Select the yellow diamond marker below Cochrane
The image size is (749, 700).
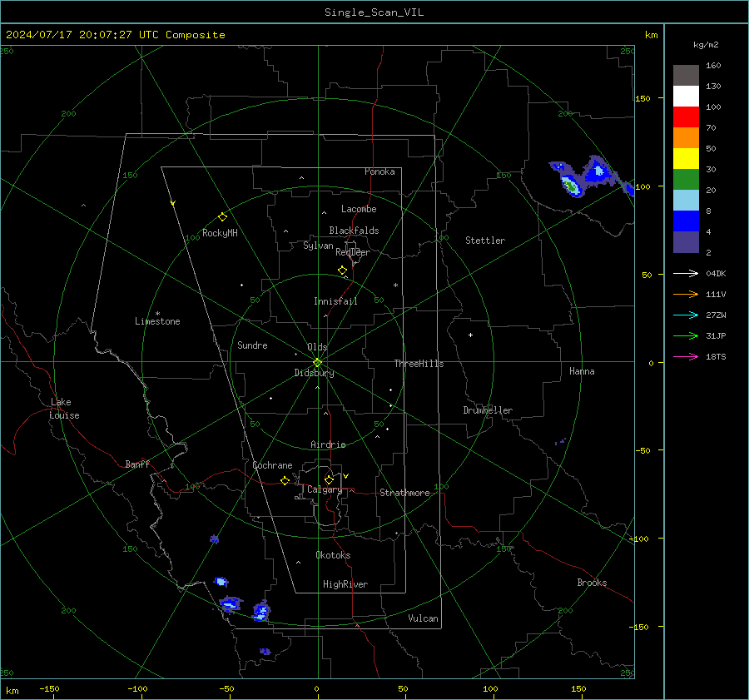285,481
